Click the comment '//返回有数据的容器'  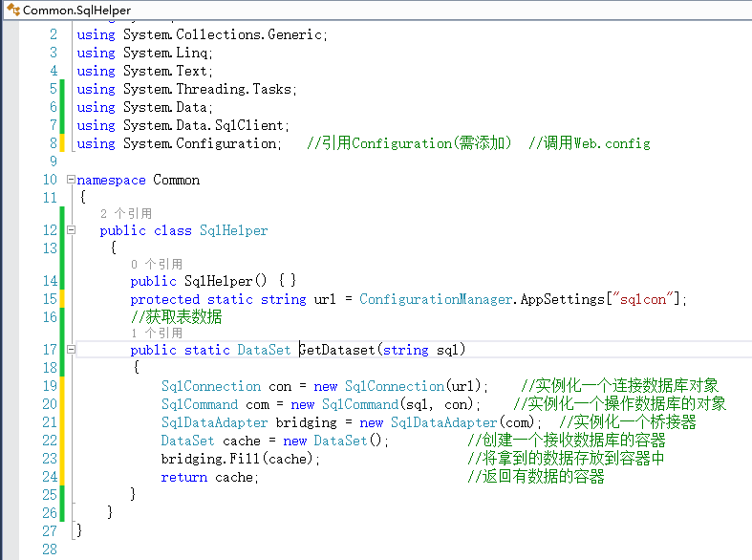[x=536, y=477]
